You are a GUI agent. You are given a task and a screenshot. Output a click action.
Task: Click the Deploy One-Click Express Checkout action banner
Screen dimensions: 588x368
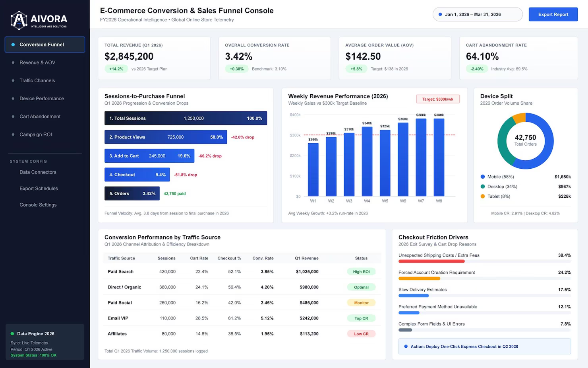pos(485,347)
